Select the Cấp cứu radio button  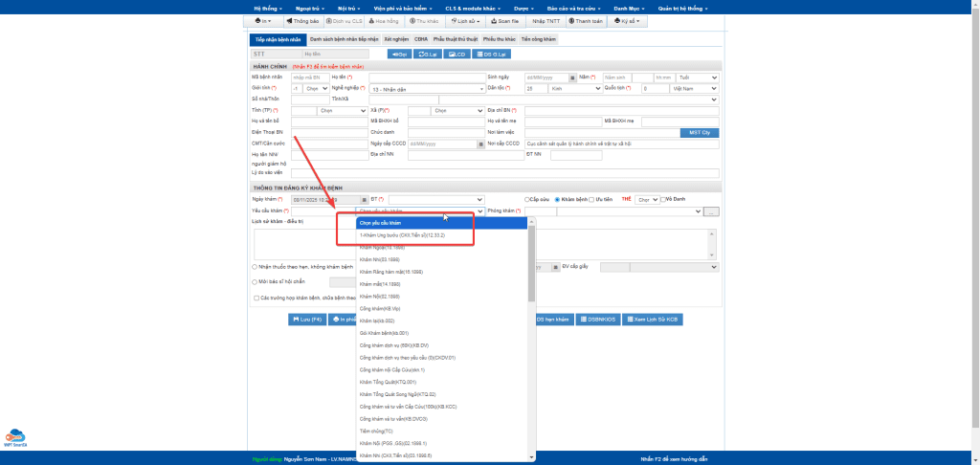coord(527,199)
